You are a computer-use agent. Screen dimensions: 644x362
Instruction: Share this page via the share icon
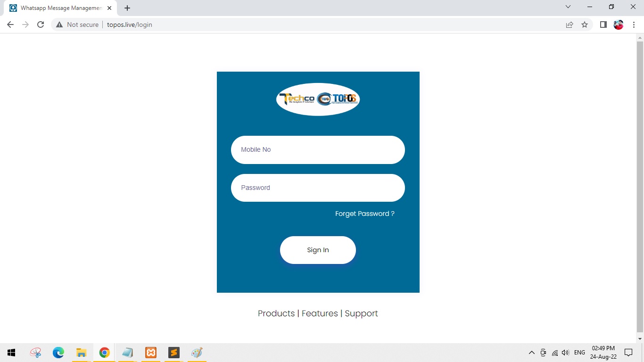[x=570, y=25]
